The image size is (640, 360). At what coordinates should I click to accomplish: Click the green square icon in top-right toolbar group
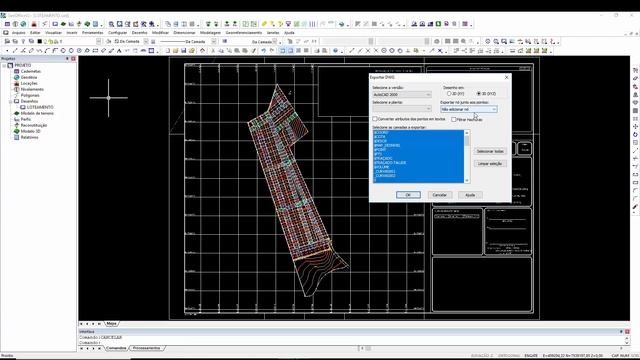pyautogui.click(x=438, y=24)
